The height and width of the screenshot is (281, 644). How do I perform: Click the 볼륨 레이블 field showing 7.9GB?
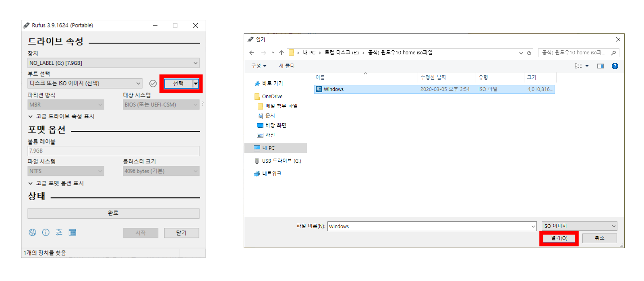click(x=114, y=151)
